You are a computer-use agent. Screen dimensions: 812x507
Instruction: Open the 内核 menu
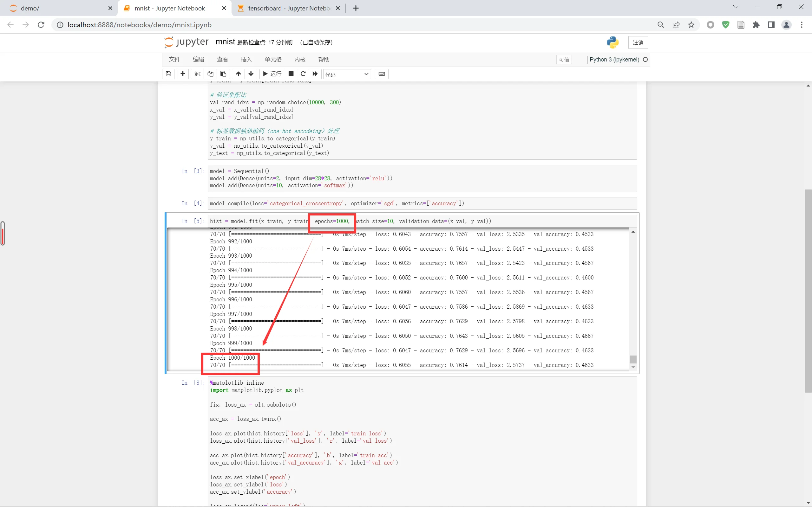click(300, 59)
